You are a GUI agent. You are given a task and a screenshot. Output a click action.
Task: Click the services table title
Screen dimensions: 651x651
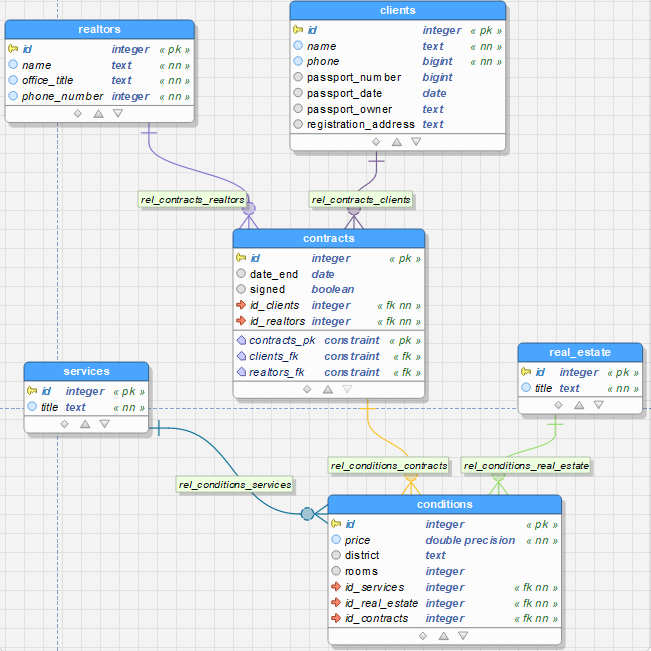click(86, 371)
